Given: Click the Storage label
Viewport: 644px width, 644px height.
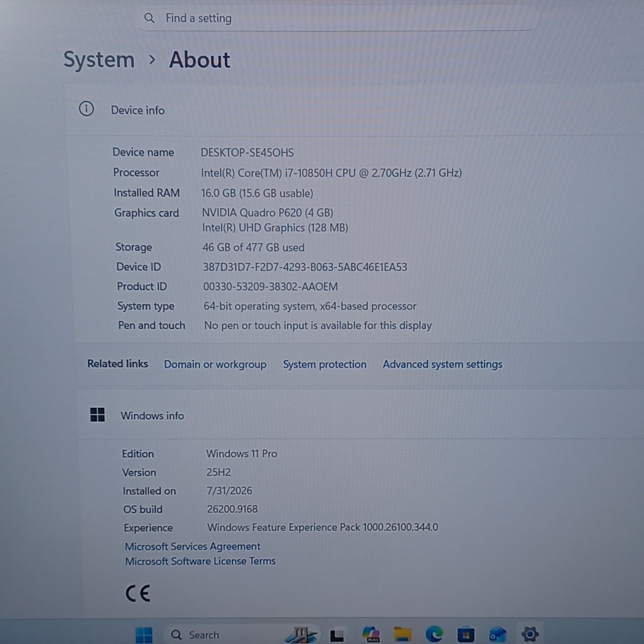Looking at the screenshot, I should tap(134, 247).
